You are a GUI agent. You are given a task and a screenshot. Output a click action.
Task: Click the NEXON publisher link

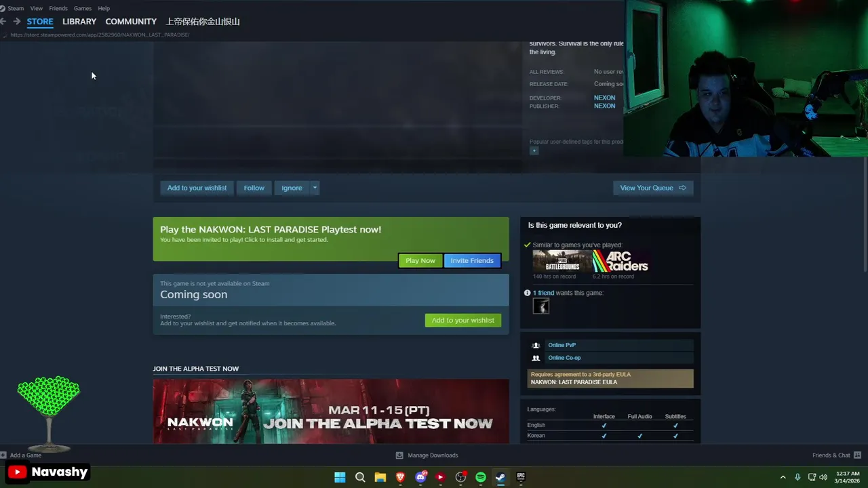point(604,106)
